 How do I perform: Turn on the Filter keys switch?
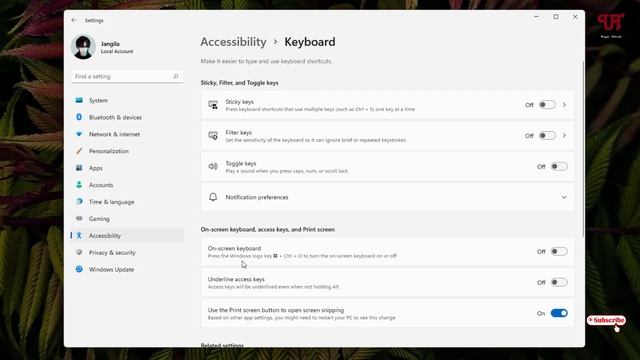click(547, 136)
